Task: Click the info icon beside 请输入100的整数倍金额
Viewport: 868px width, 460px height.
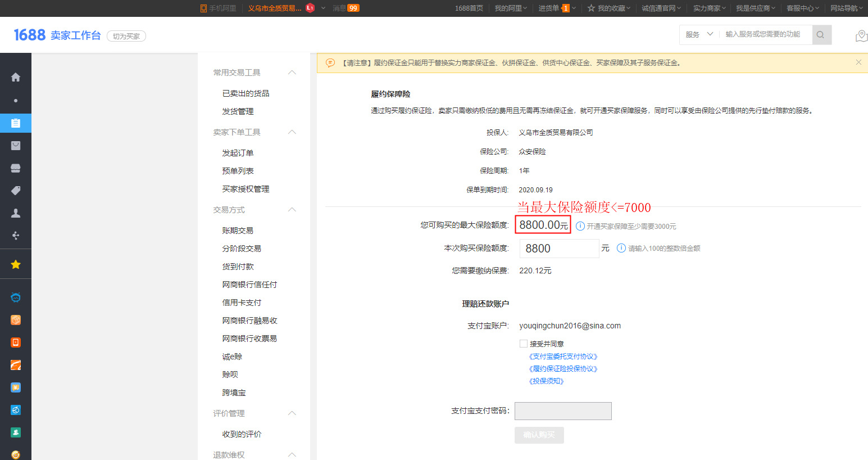Action: click(621, 248)
